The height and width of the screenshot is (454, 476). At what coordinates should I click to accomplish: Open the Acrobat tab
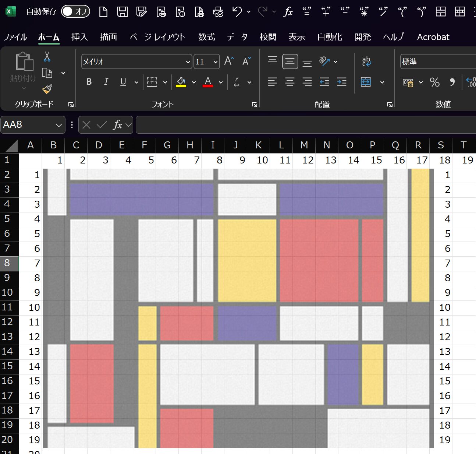433,37
